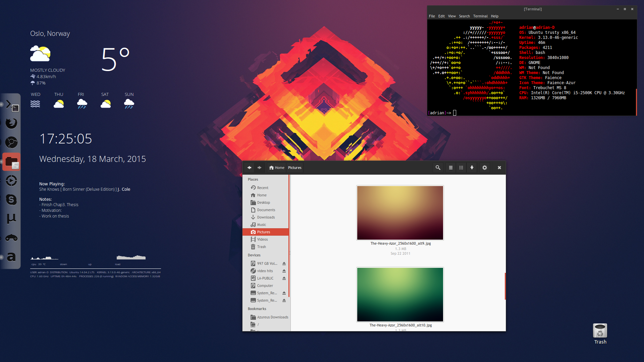Click the search icon in file manager
Viewport: 644px width, 362px height.
[x=438, y=168]
